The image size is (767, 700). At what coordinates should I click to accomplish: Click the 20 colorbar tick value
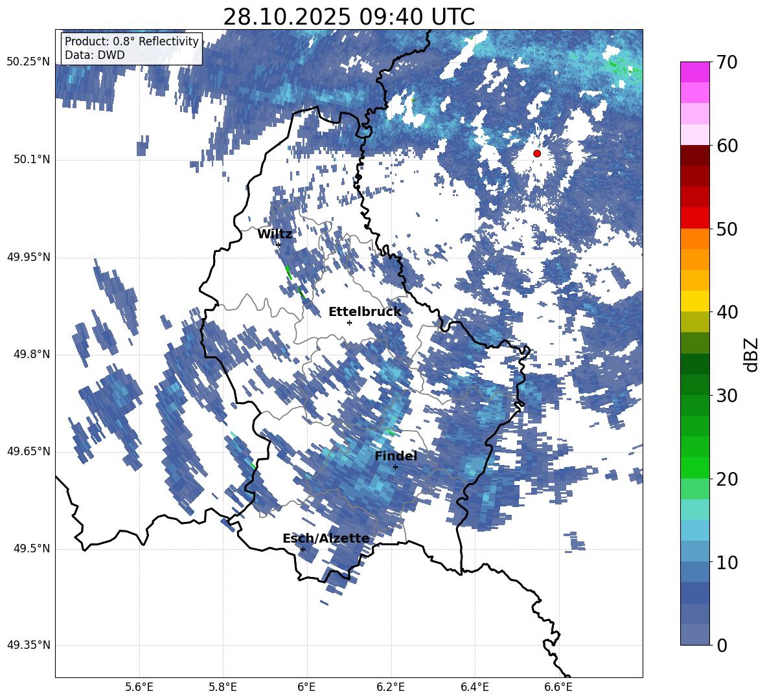[726, 479]
